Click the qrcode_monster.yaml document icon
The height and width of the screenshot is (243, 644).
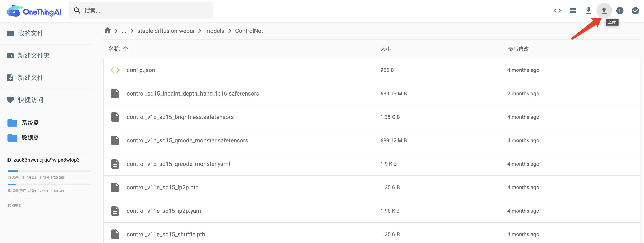click(x=115, y=164)
